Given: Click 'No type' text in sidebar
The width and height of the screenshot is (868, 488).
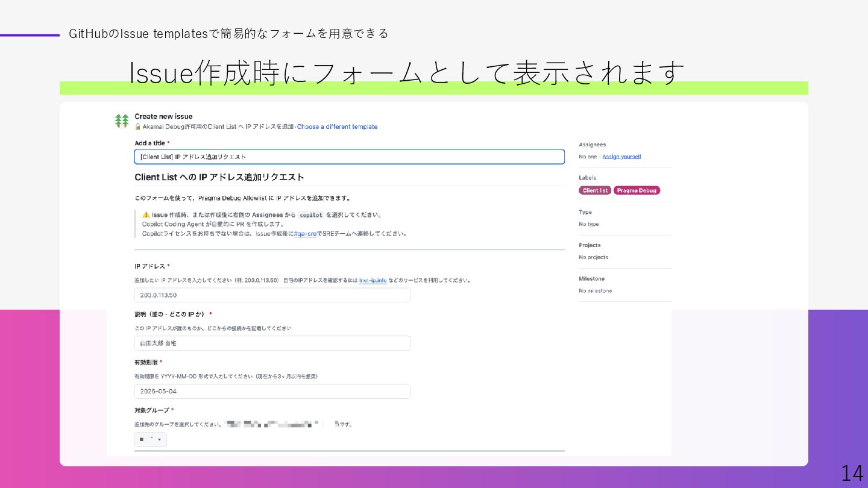Looking at the screenshot, I should coord(589,224).
